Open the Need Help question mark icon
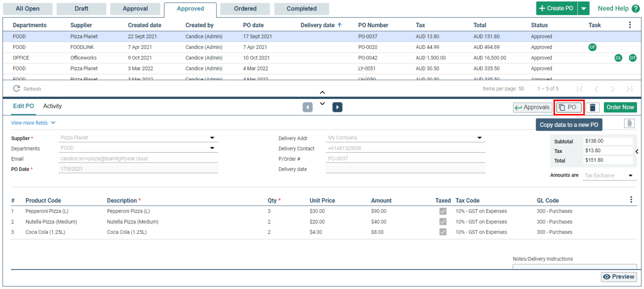This screenshot has height=289, width=644. (x=636, y=8)
